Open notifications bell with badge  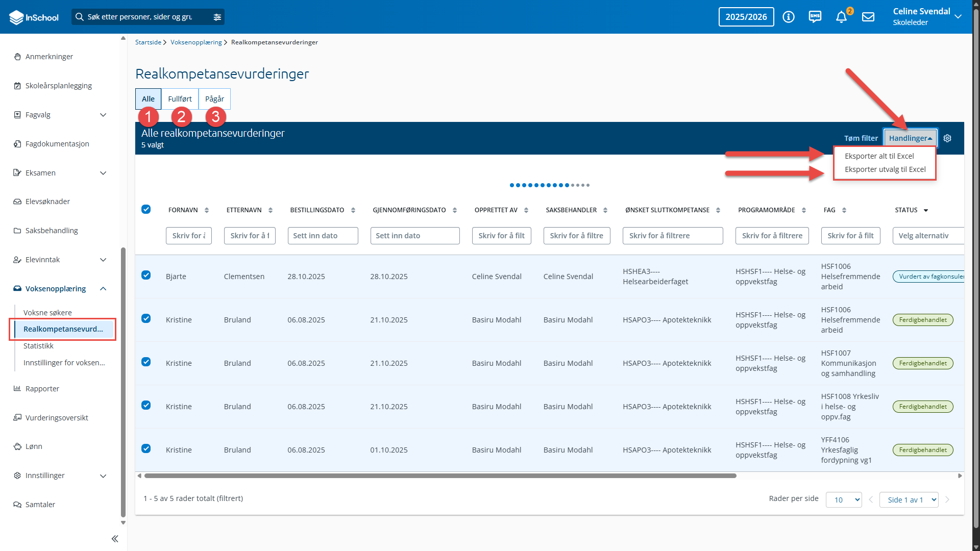pos(842,17)
